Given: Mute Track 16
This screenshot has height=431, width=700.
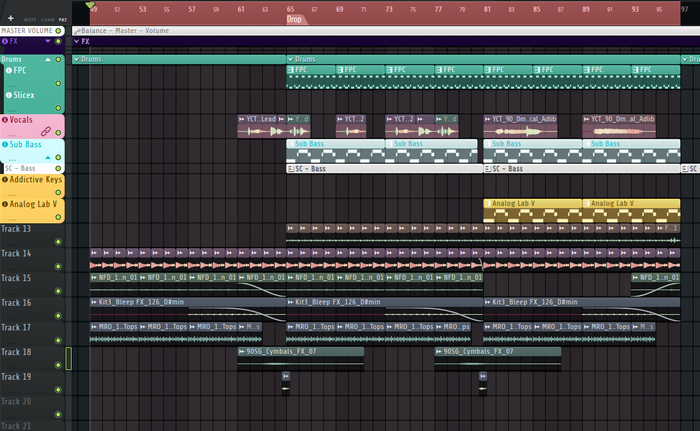Looking at the screenshot, I should [x=58, y=316].
